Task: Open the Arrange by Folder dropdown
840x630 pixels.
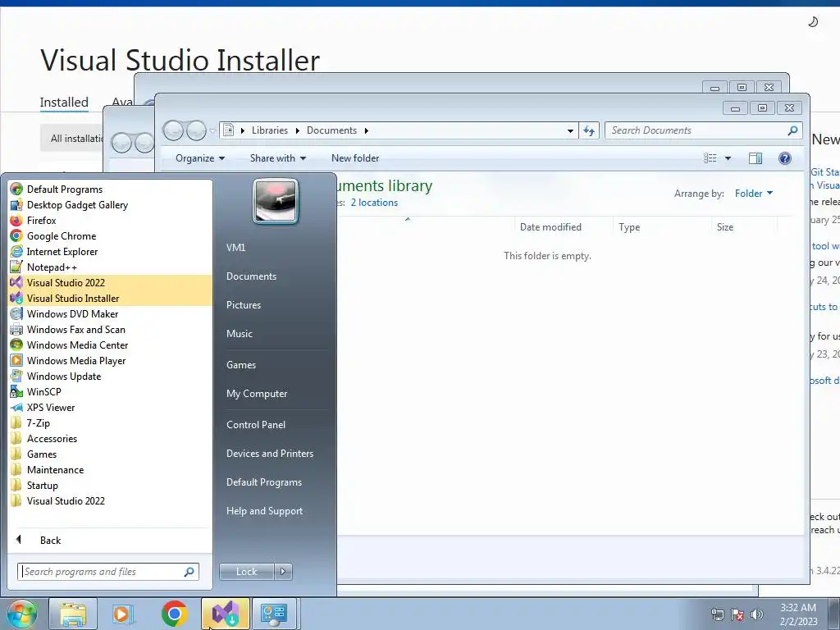Action: (754, 194)
